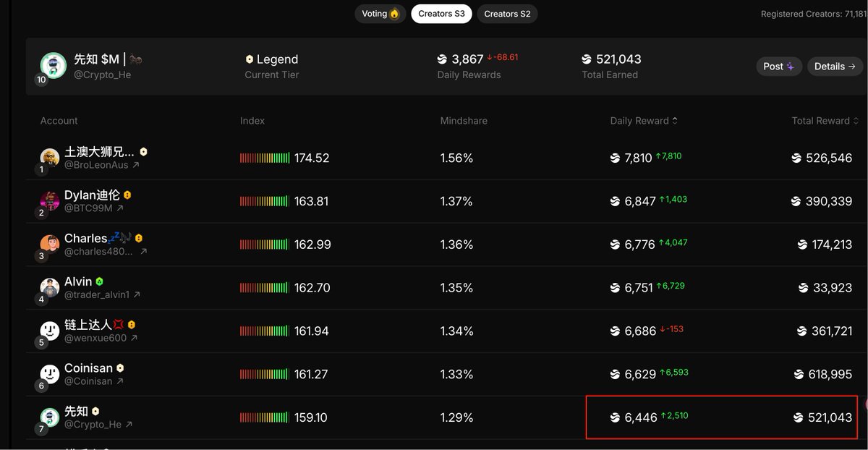Click the token icon next to 7,810
The height and width of the screenshot is (450, 868).
(616, 158)
